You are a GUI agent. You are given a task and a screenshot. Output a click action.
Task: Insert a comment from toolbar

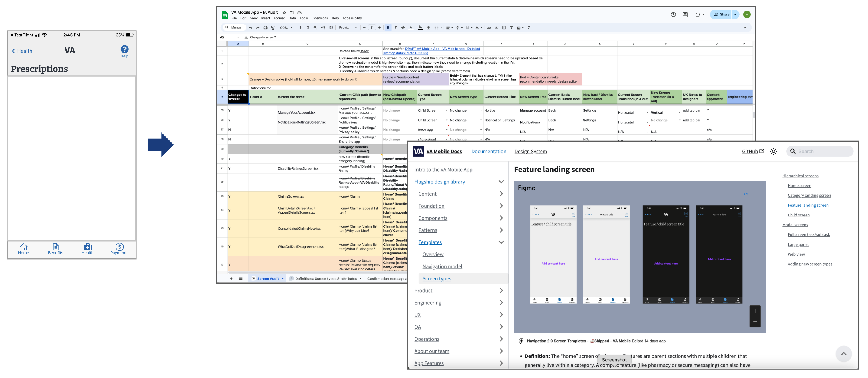pos(496,28)
